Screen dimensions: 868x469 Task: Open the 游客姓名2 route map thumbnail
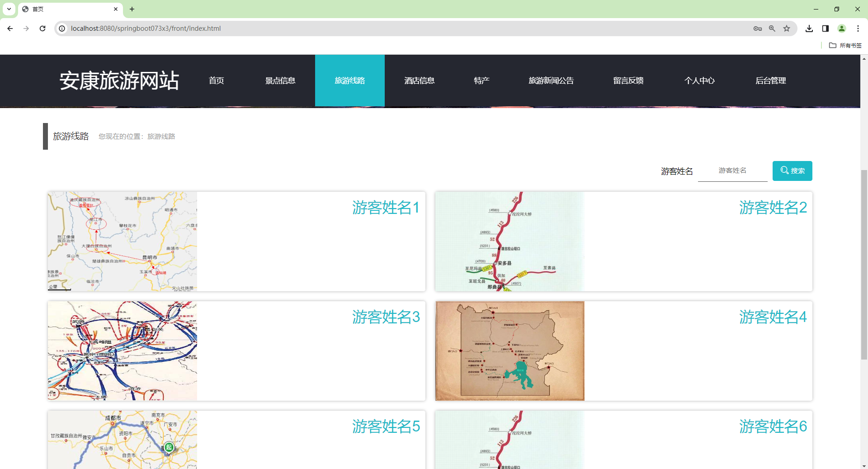point(510,242)
